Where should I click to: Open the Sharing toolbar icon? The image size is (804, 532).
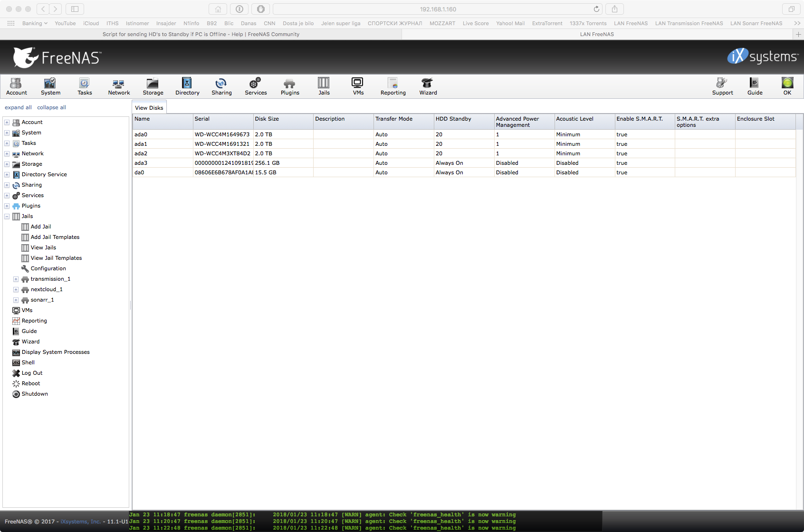[221, 86]
